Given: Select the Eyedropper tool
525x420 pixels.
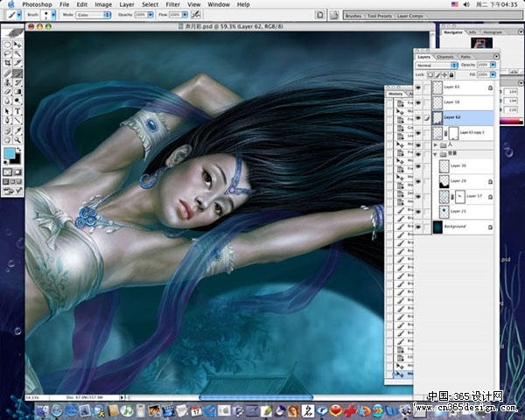Looking at the screenshot, I should point(17,131).
